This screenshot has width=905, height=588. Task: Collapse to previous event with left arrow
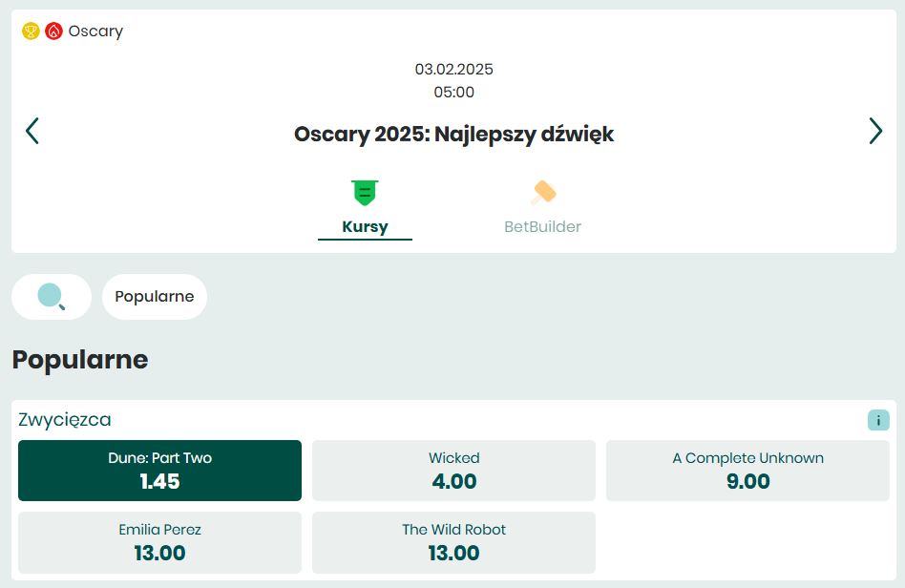(32, 131)
